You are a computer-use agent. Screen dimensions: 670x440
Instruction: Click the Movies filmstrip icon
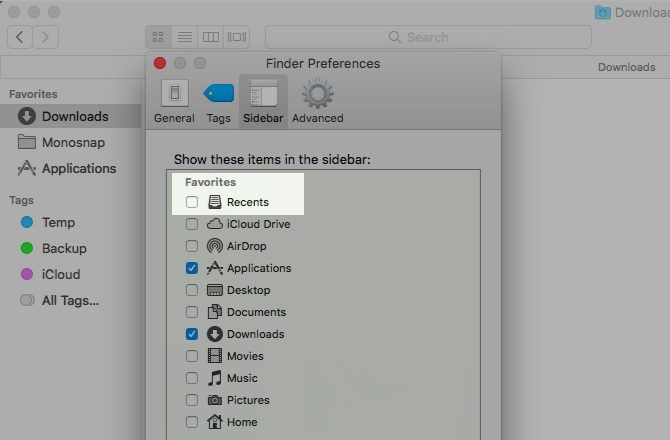click(215, 356)
